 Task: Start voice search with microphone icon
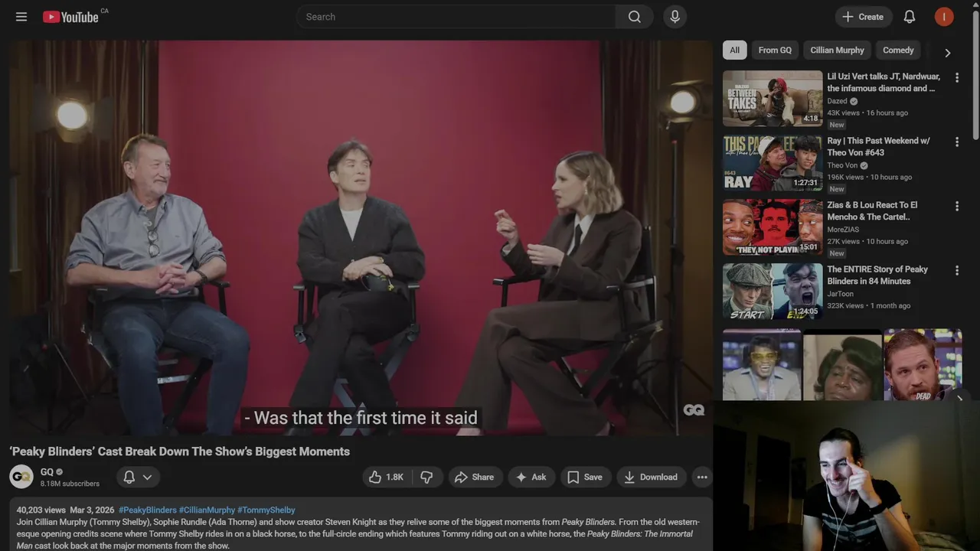tap(675, 17)
